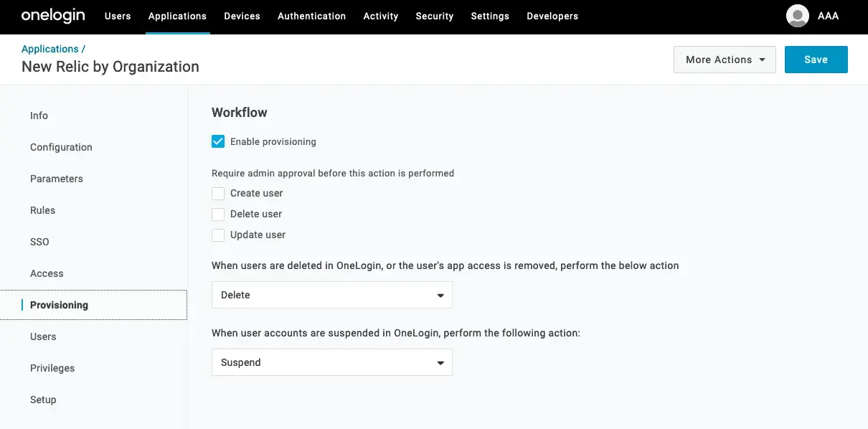The width and height of the screenshot is (868, 429).
Task: Open the Privileges section
Action: 52,368
